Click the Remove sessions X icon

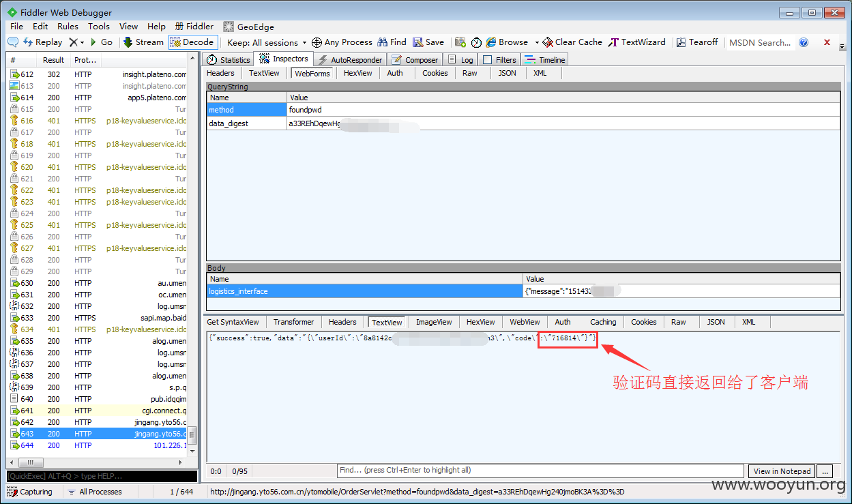click(73, 42)
